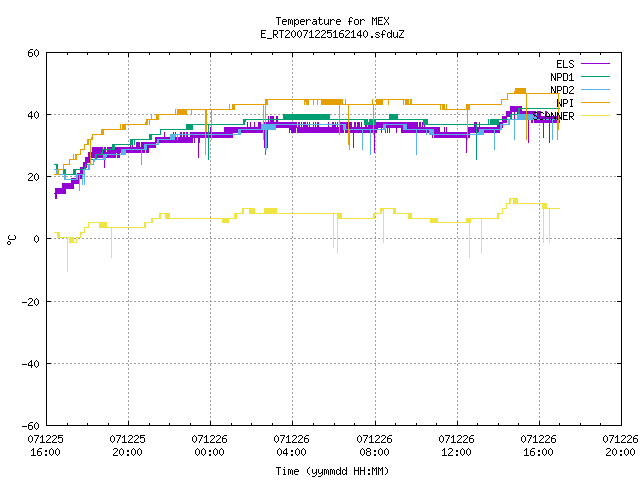Click the 'Time (yymmdd HH:MM)' axis title
The height and width of the screenshot is (480, 640).
point(332,471)
